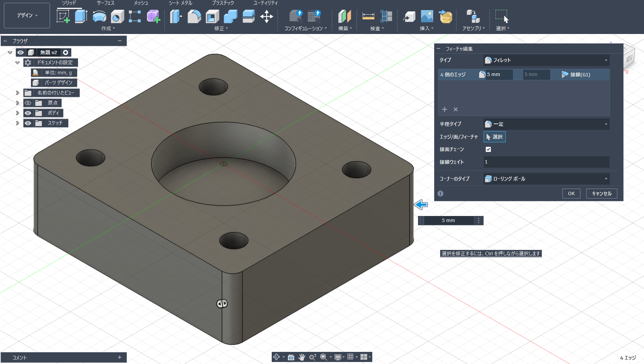The height and width of the screenshot is (364, 644).
Task: Click the Assembly toolbar icon
Action: click(x=473, y=16)
